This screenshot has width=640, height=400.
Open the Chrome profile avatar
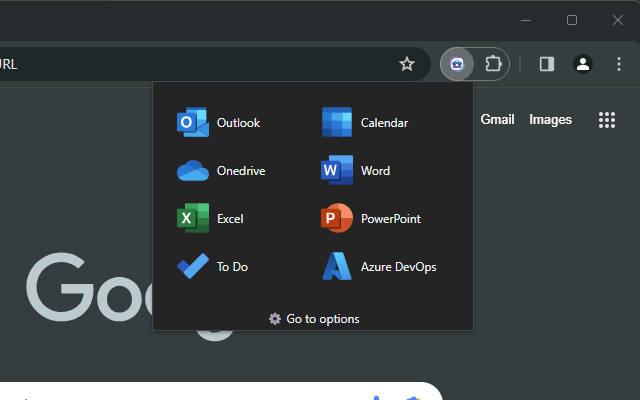pos(583,64)
